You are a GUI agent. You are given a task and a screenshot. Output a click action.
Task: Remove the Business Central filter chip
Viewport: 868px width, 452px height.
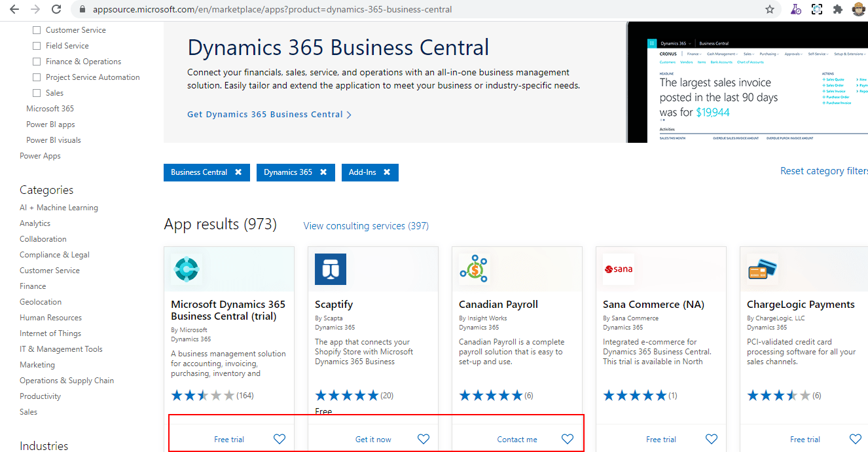[x=237, y=172]
